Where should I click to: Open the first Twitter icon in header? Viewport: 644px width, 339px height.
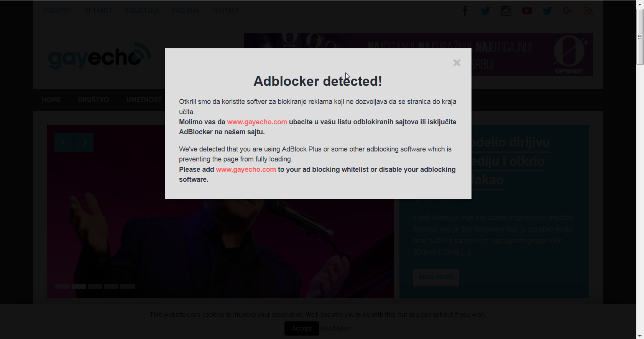[x=485, y=11]
